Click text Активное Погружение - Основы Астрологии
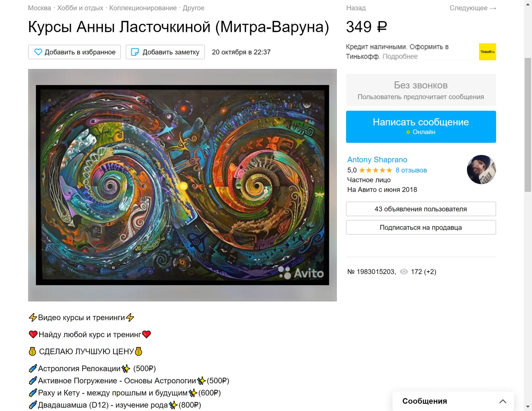The width and height of the screenshot is (532, 411). pos(129,381)
